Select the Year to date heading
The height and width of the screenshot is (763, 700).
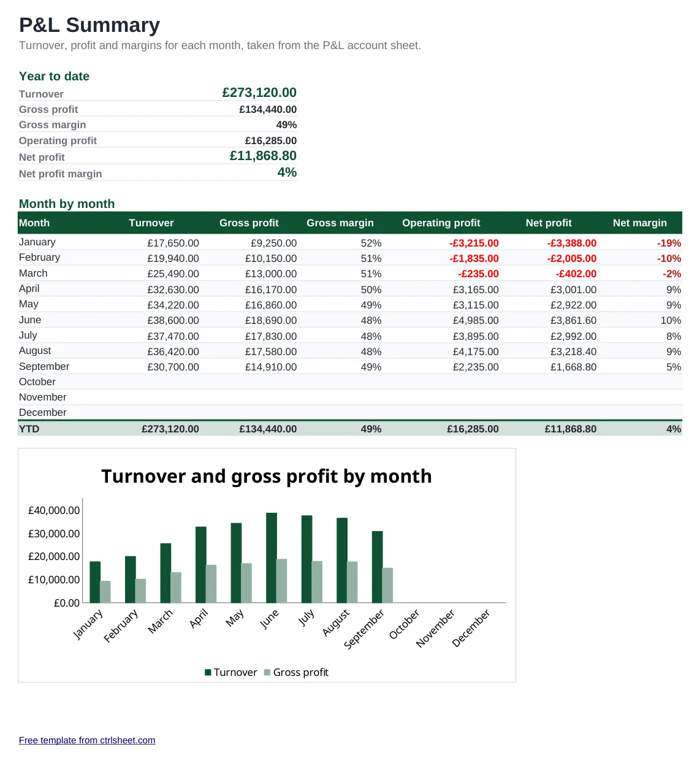[54, 76]
